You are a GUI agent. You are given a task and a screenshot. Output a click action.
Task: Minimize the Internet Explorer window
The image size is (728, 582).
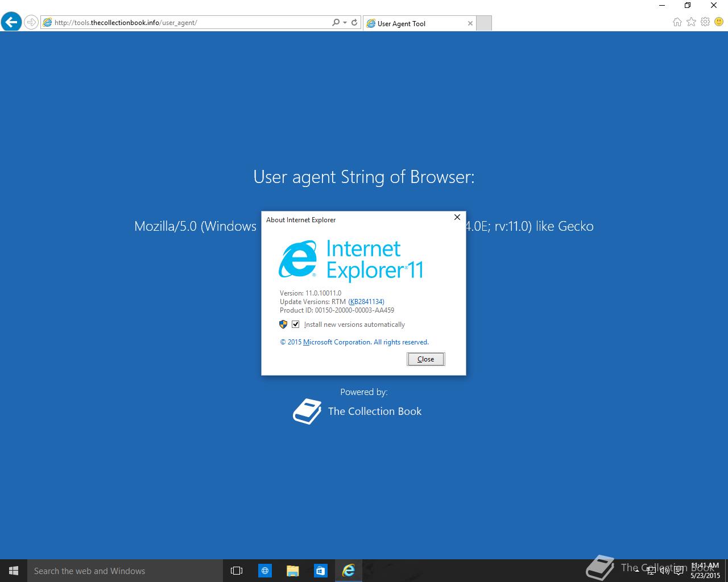pos(661,5)
